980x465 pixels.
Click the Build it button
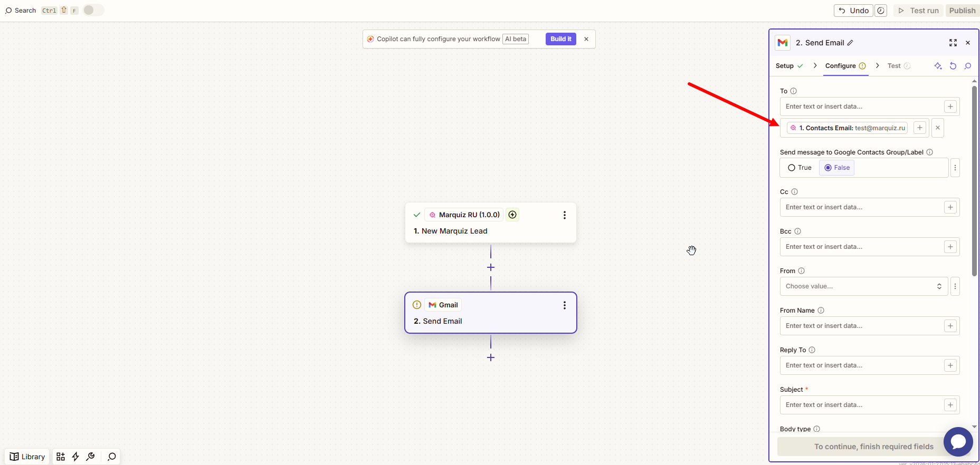pyautogui.click(x=560, y=39)
